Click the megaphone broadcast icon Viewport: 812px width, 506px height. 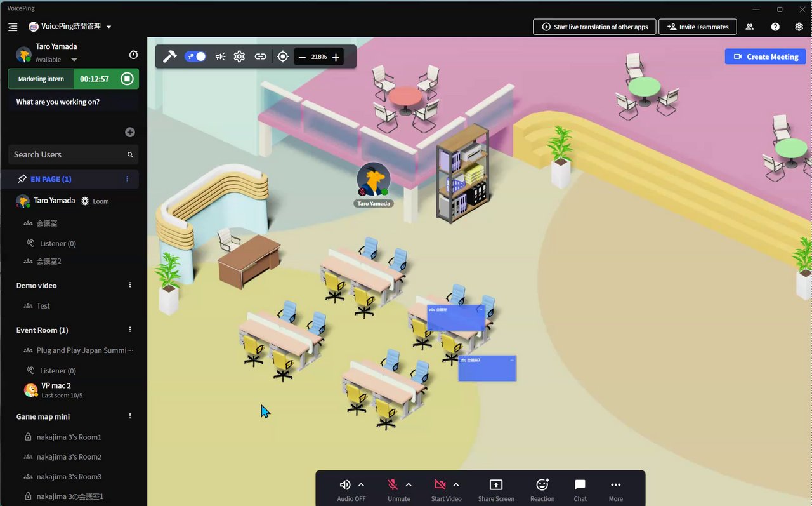point(220,57)
